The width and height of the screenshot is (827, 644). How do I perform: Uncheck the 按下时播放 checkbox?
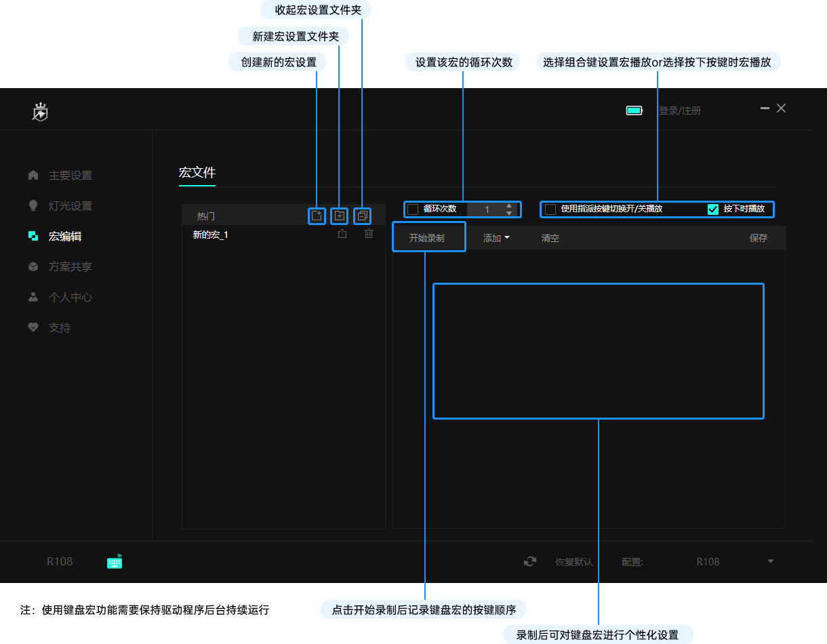pos(712,209)
